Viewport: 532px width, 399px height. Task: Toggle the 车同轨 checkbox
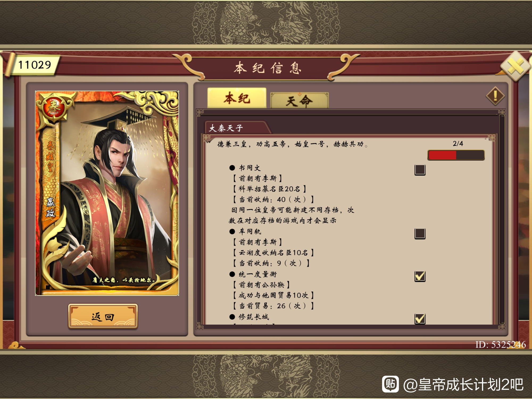(420, 234)
